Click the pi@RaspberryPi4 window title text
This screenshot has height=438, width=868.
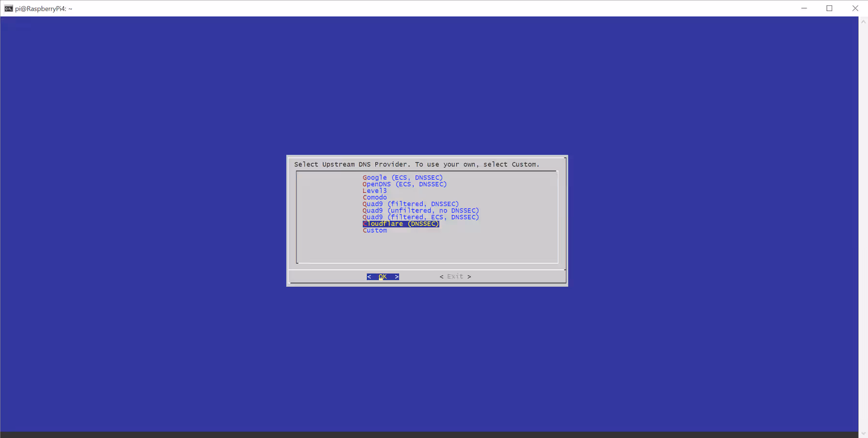(x=44, y=9)
